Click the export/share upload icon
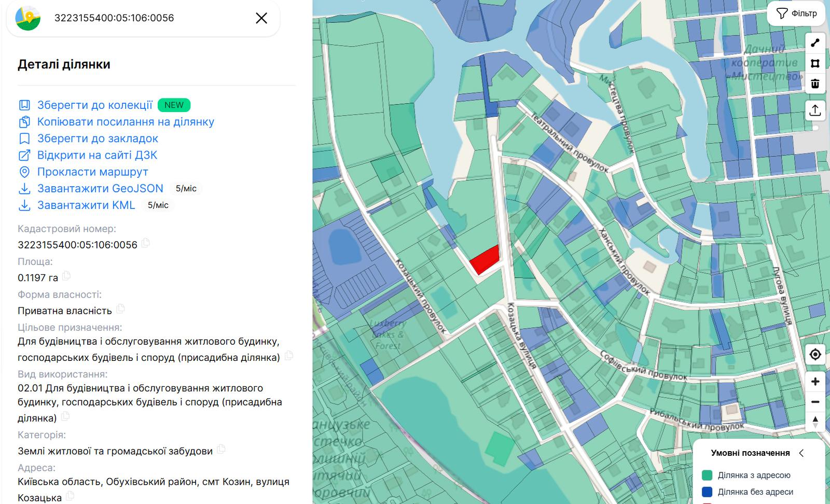Viewport: 830px width, 504px height. (x=815, y=110)
